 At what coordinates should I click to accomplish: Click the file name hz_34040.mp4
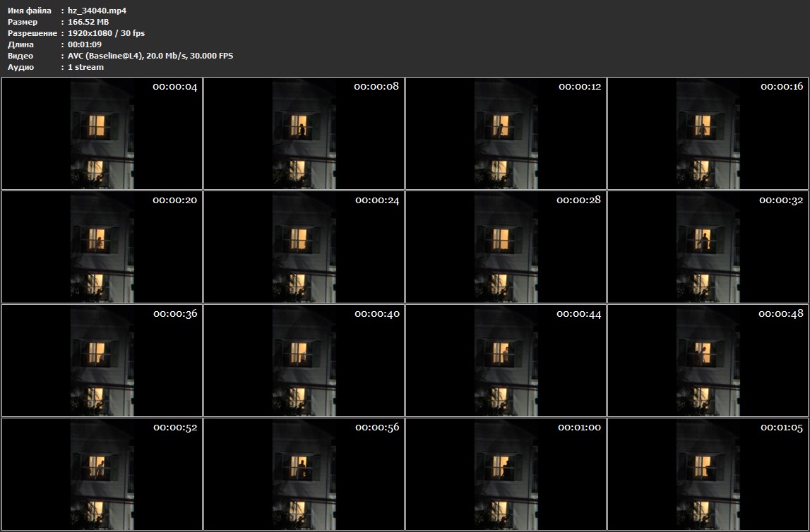(x=97, y=11)
